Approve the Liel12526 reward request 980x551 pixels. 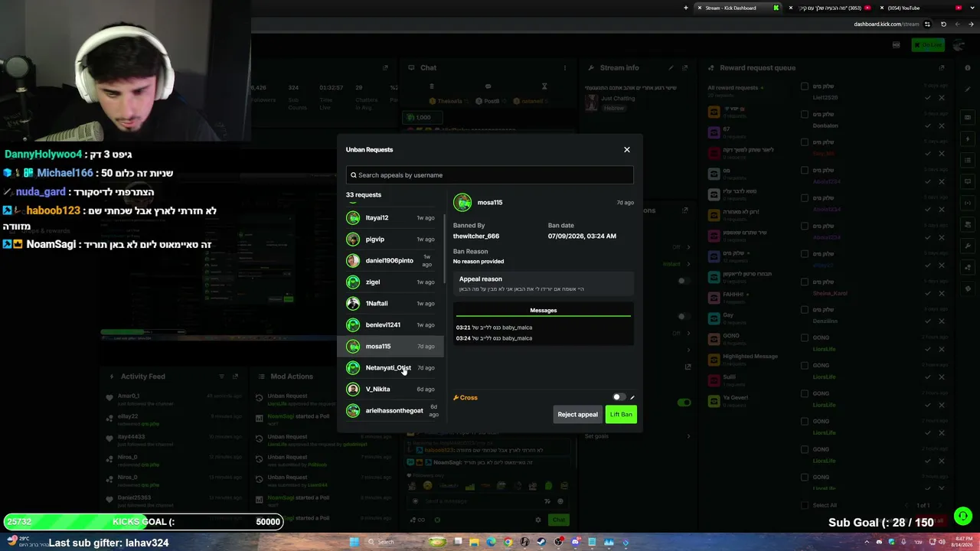pyautogui.click(x=928, y=98)
